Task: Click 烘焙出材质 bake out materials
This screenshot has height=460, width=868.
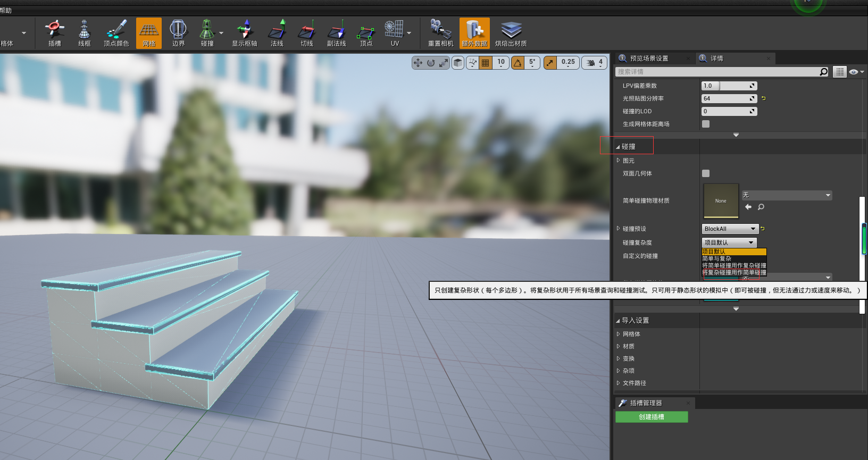Action: 511,33
